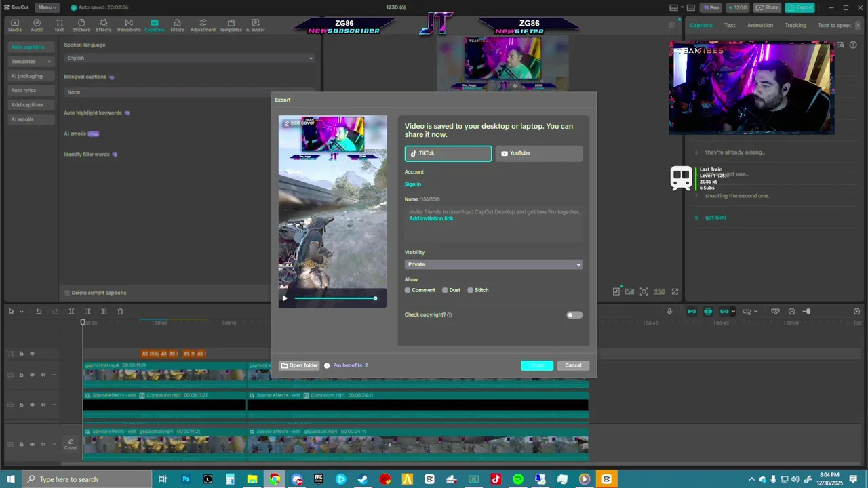Click the split clip tool icon
The width and height of the screenshot is (868, 488).
coord(71,312)
